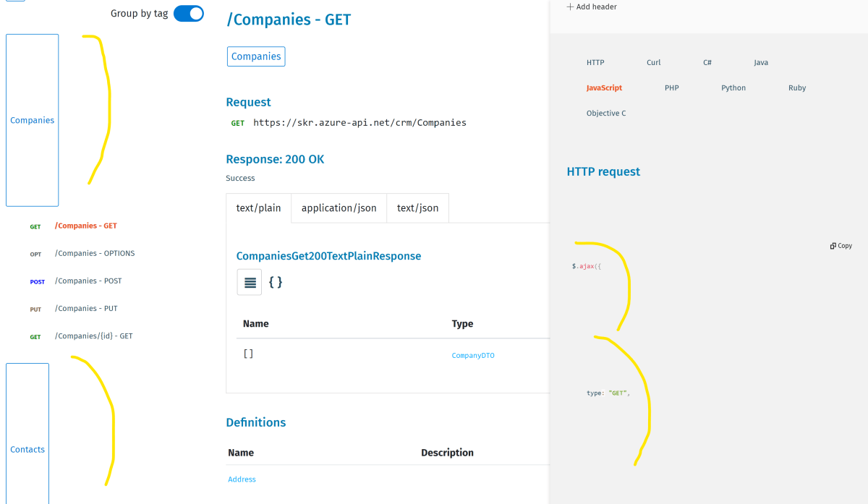The height and width of the screenshot is (504, 868).
Task: Open the text/plain response tab
Action: tap(258, 208)
